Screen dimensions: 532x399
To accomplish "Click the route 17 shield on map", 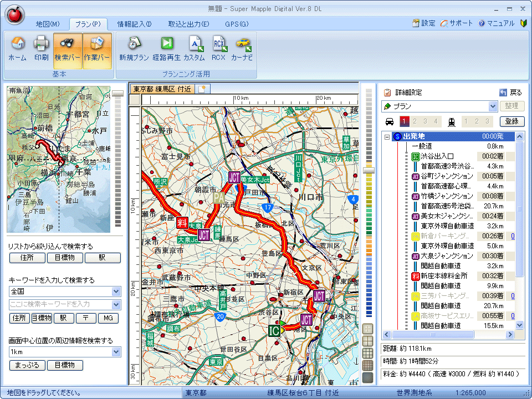I will (268, 207).
